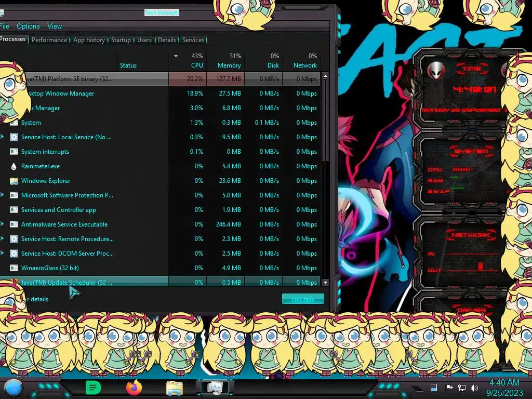Click the scrollbar up arrow in process list
The image size is (532, 399).
[325, 76]
